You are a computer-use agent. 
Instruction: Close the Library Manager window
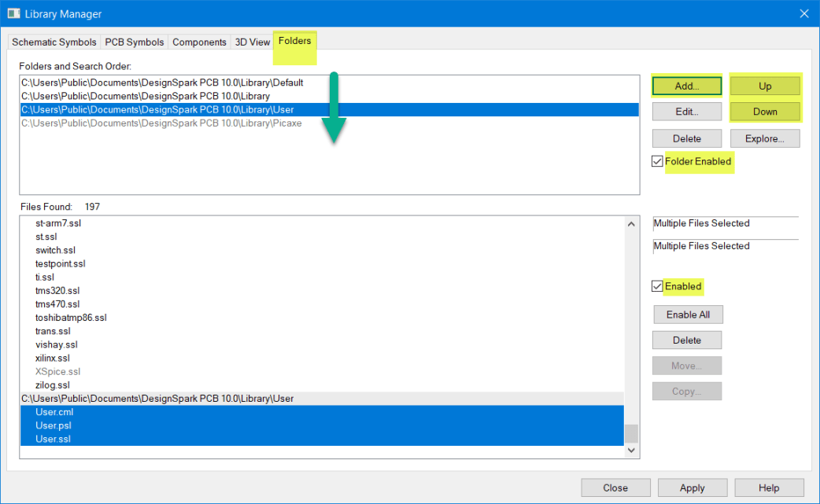pos(803,13)
